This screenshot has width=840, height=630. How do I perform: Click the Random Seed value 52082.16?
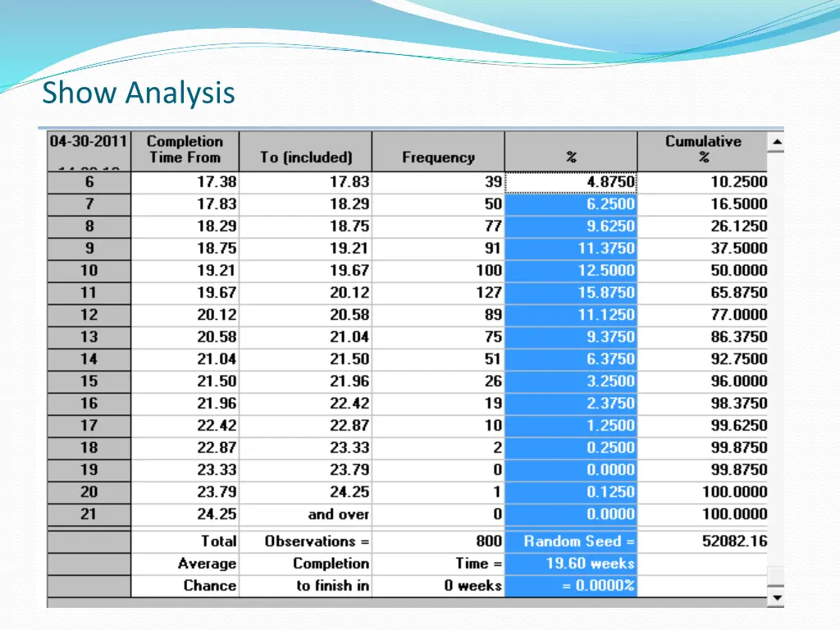pos(702,541)
